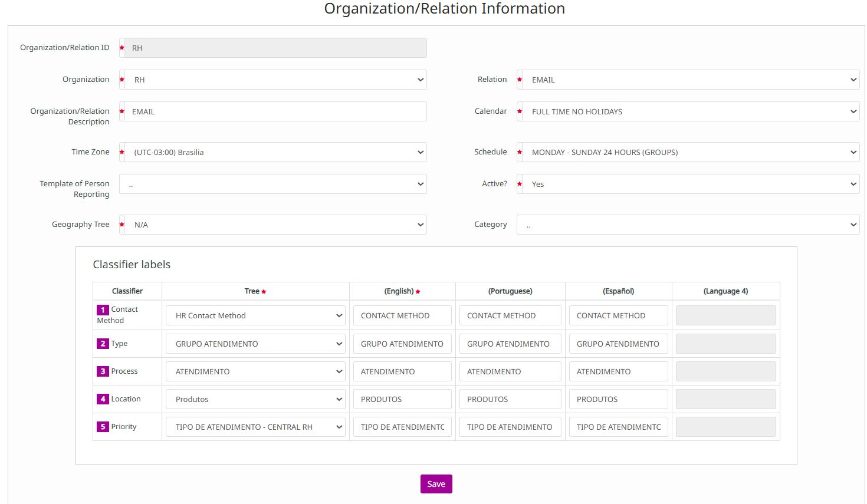The height and width of the screenshot is (504, 867).
Task: Click the number 3 classifier badge
Action: pyautogui.click(x=103, y=371)
